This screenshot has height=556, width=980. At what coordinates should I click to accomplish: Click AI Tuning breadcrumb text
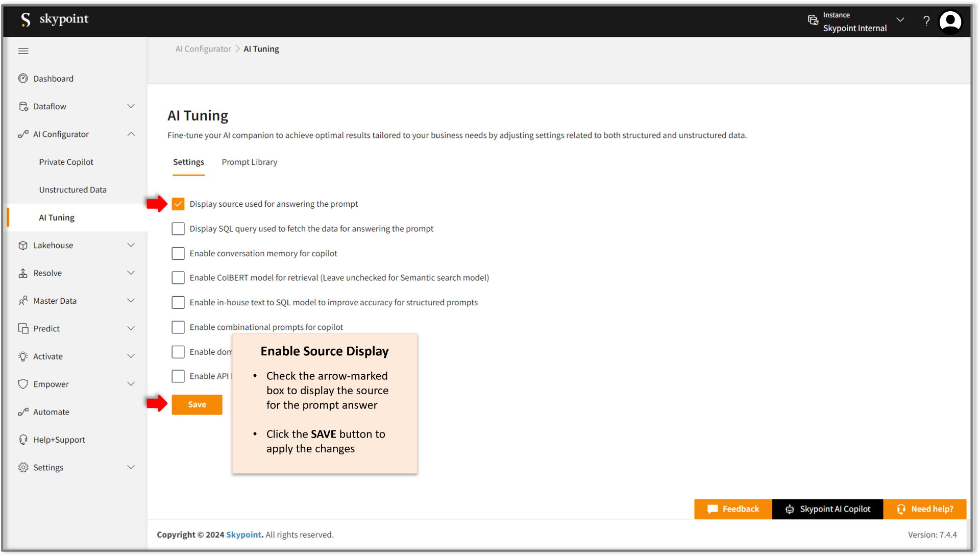261,49
